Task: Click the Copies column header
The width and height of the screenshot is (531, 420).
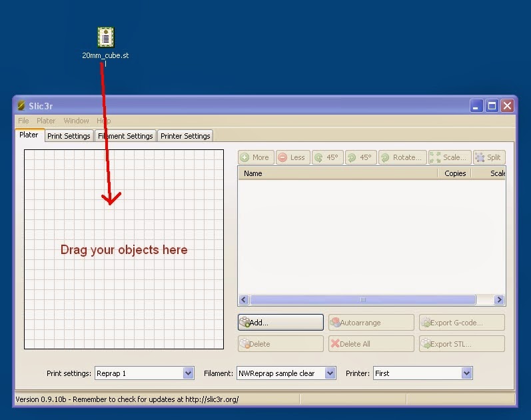Action: [x=454, y=173]
